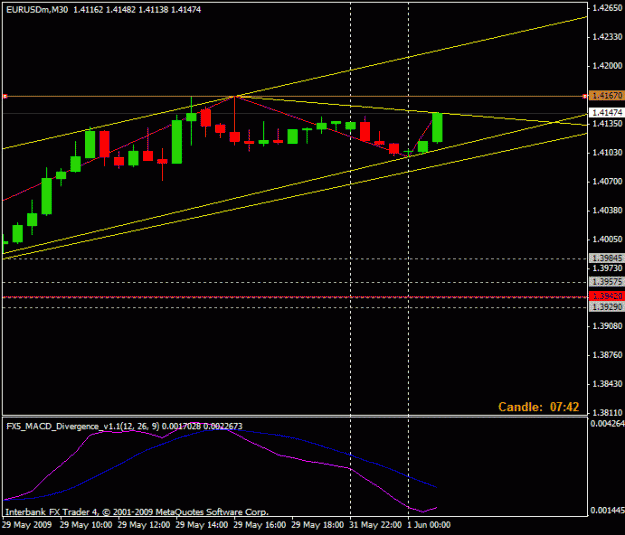Click the 1.40380 price scale value
625x535 pixels.
607,210
